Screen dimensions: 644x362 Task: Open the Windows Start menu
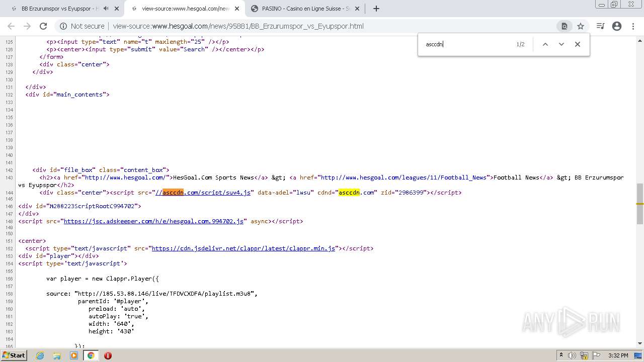14,355
